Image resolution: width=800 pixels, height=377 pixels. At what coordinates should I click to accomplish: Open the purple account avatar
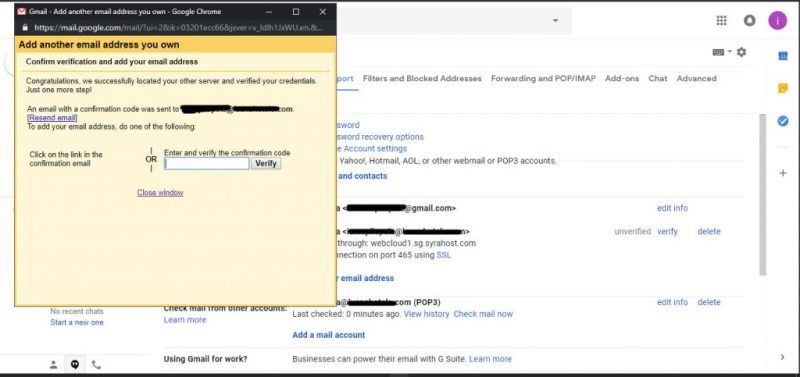(x=778, y=20)
